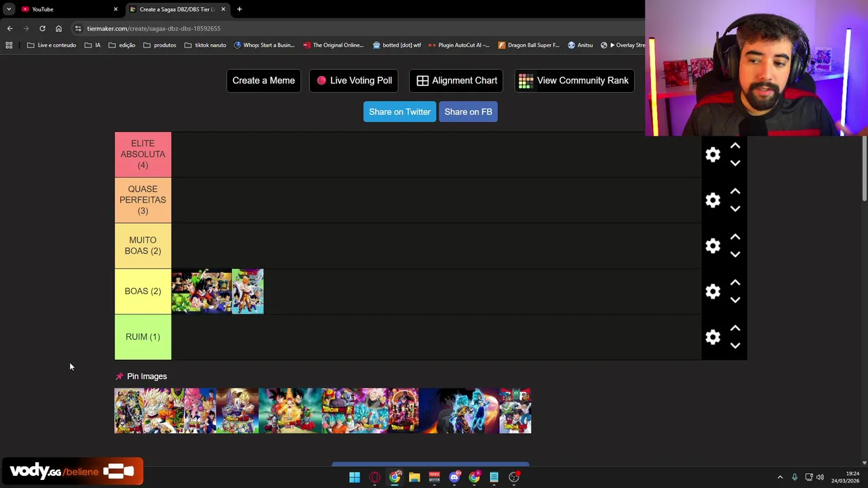This screenshot has width=868, height=488.
Task: Move MUITO BOAS row down with arrow
Action: click(735, 254)
